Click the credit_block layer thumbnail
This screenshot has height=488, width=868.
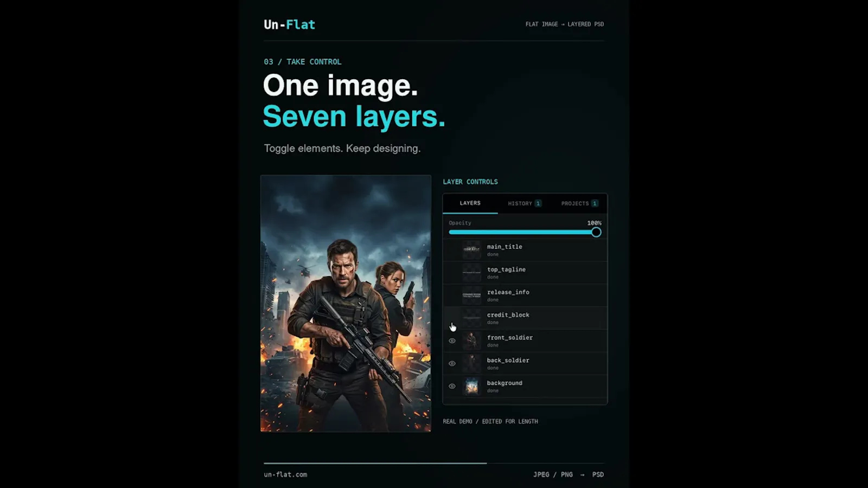[x=471, y=318]
